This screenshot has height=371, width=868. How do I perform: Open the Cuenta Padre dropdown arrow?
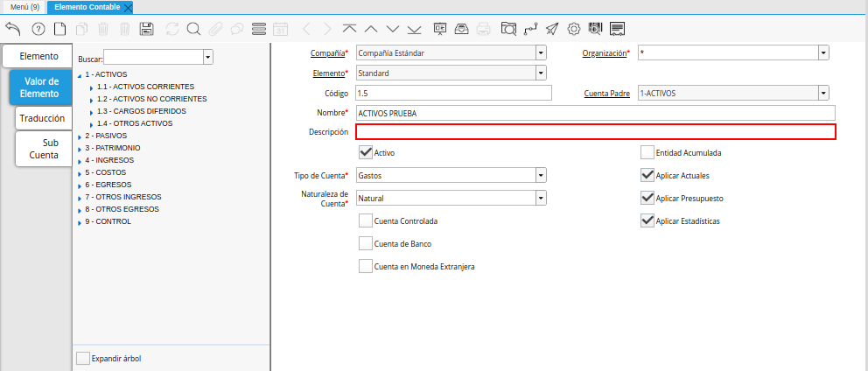pos(823,93)
